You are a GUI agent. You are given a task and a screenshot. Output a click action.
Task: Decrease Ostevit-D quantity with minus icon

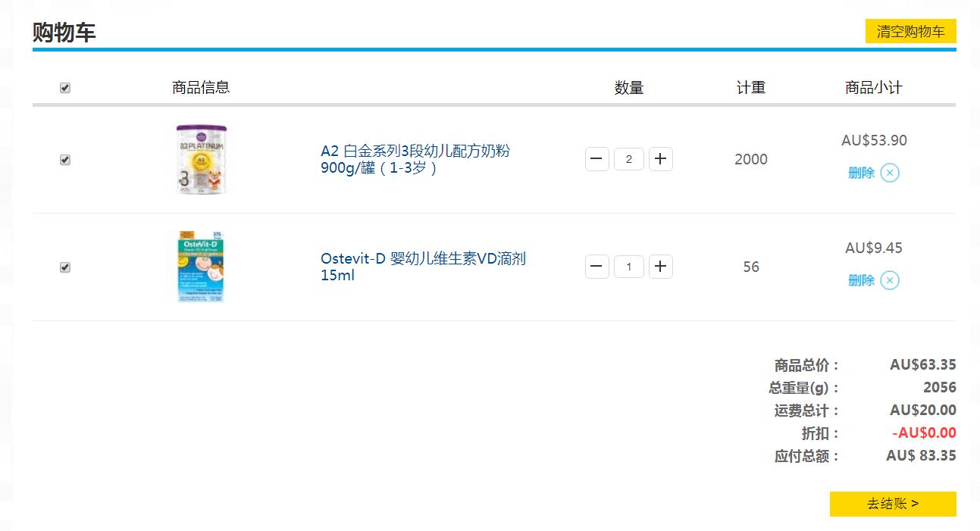coord(597,267)
